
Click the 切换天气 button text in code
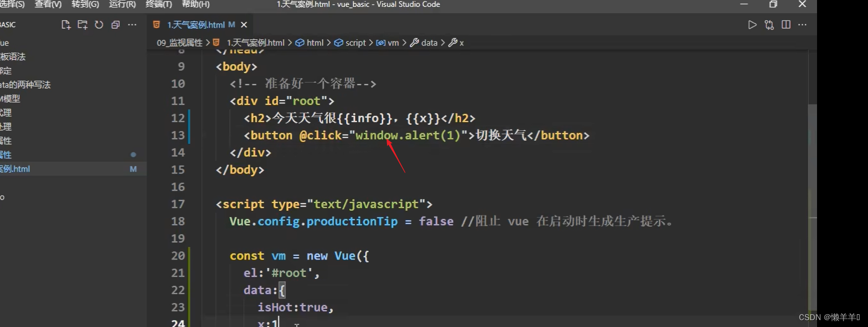(x=501, y=135)
